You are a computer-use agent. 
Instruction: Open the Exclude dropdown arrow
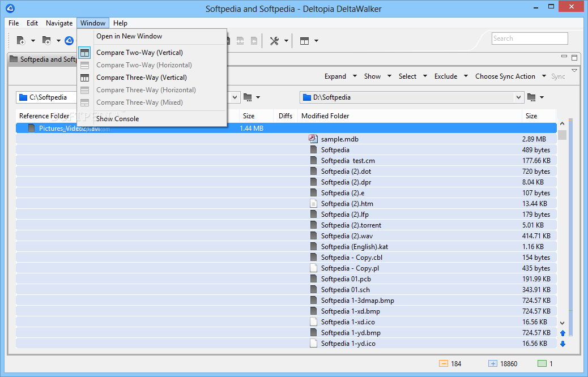tap(466, 76)
